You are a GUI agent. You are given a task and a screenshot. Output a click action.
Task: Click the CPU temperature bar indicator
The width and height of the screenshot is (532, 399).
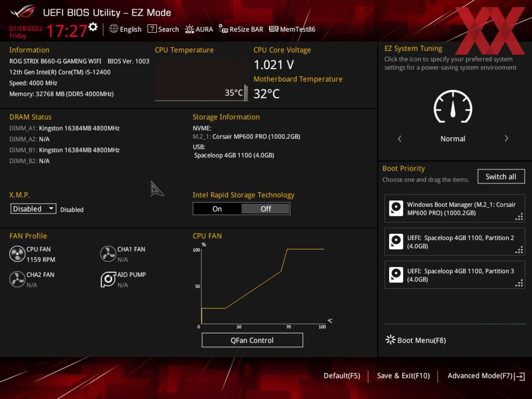[x=246, y=93]
